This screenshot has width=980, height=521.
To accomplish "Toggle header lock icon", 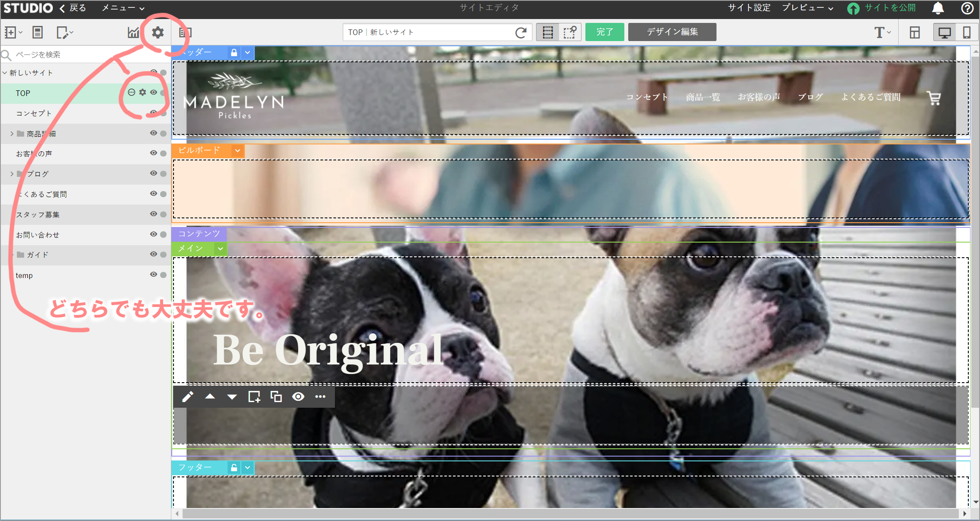I will [234, 53].
